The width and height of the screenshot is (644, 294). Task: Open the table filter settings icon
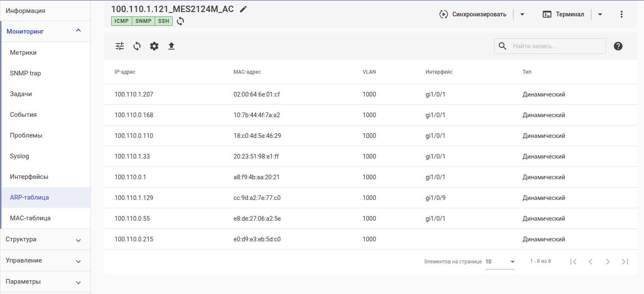tap(120, 46)
